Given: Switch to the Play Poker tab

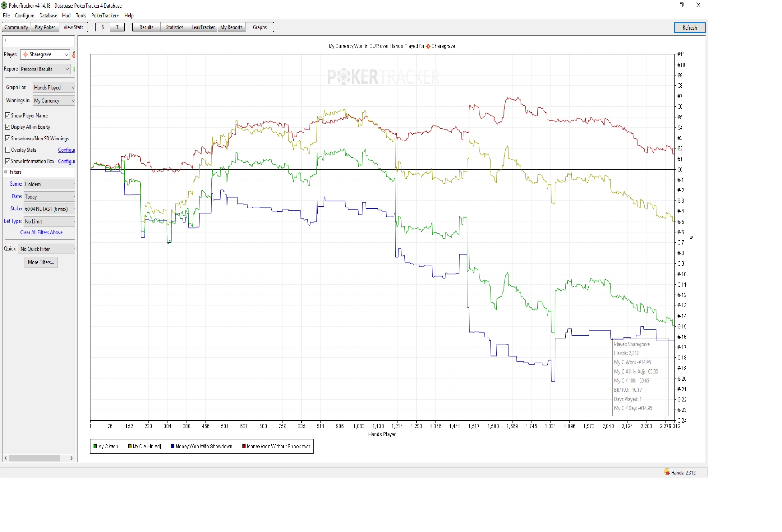Looking at the screenshot, I should pyautogui.click(x=44, y=27).
